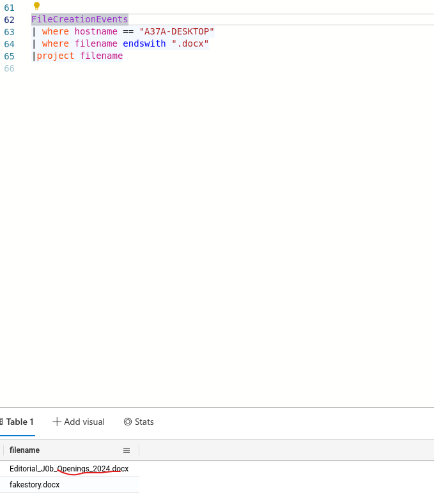
Task: Click the filename column resize handle
Action: (139, 450)
